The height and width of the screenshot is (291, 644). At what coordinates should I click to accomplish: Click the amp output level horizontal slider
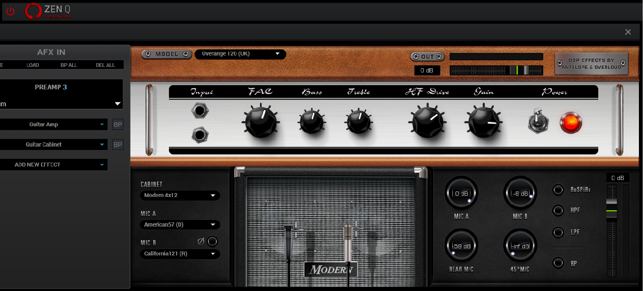496,70
